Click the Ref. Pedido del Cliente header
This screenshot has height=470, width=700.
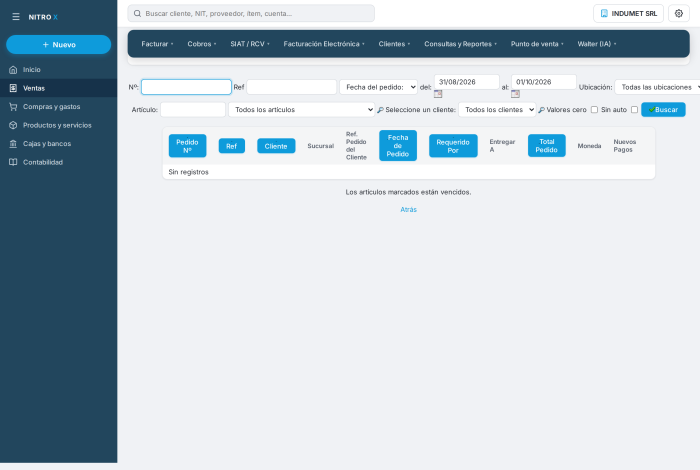click(x=356, y=146)
